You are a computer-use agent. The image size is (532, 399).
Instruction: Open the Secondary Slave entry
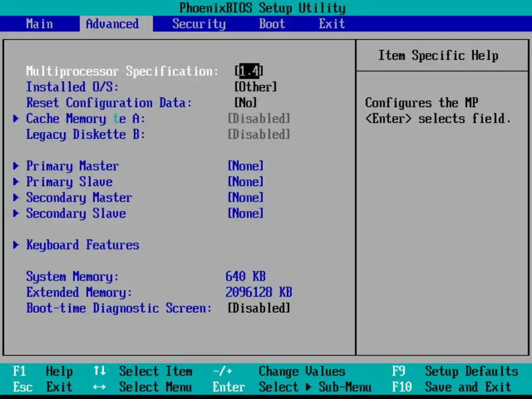tap(76, 214)
